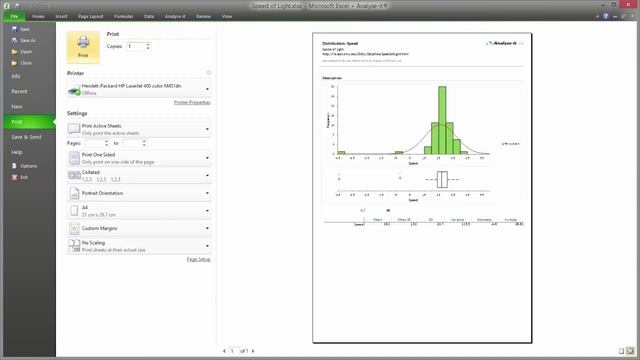This screenshot has width=640, height=360.
Task: Click the red Exit icon
Action: tap(15, 177)
